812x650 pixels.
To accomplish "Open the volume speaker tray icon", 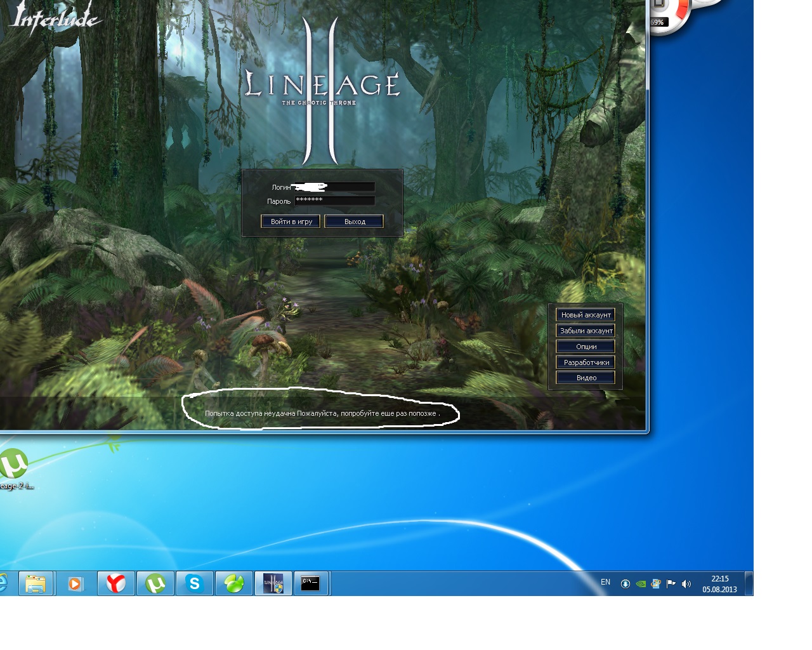I will pos(686,584).
